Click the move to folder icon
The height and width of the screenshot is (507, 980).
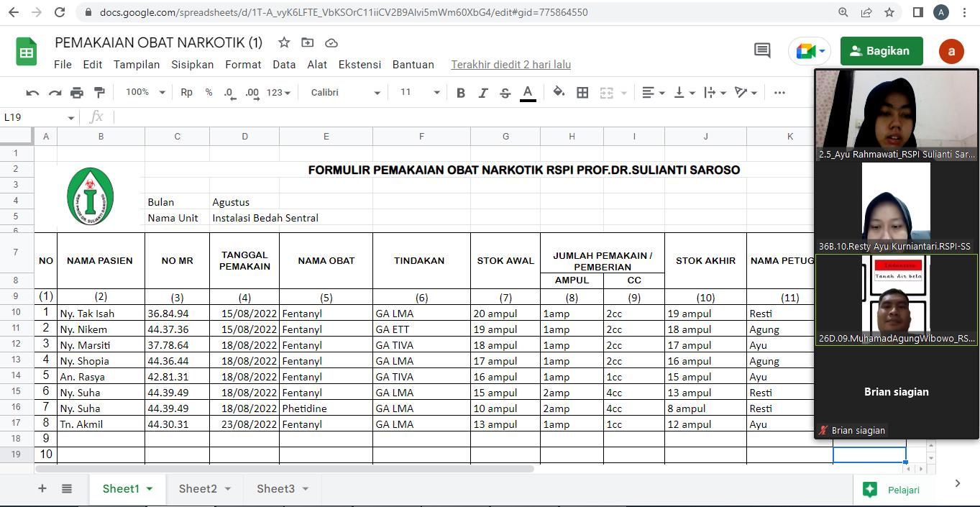308,42
